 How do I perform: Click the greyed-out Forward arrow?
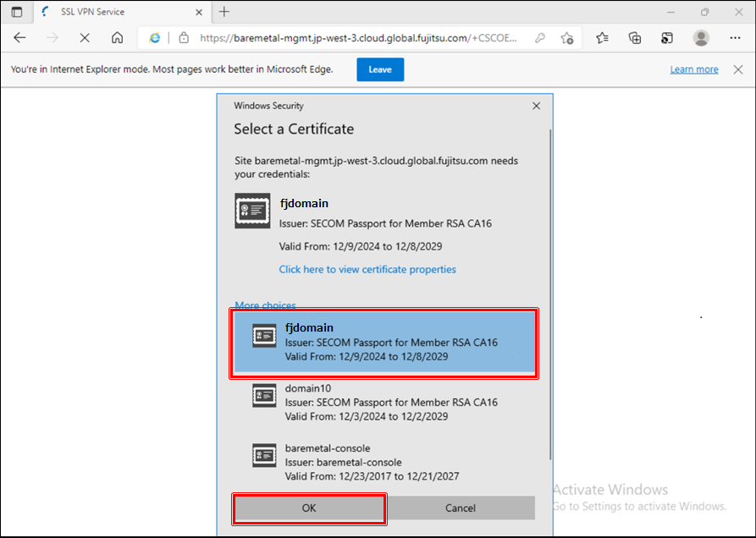52,37
